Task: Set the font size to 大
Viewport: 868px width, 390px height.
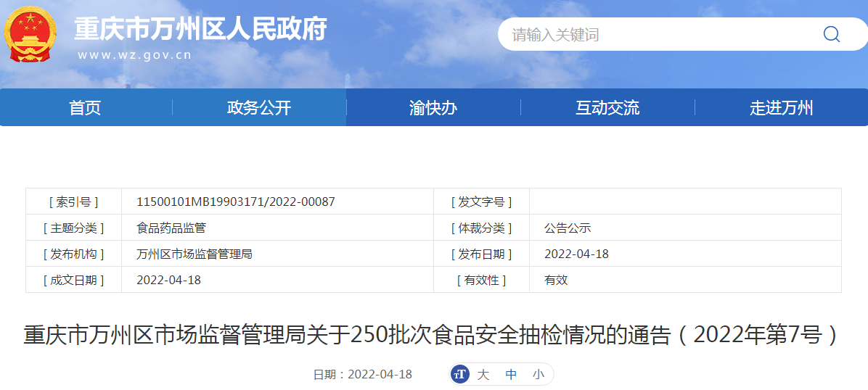Action: pyautogui.click(x=483, y=374)
